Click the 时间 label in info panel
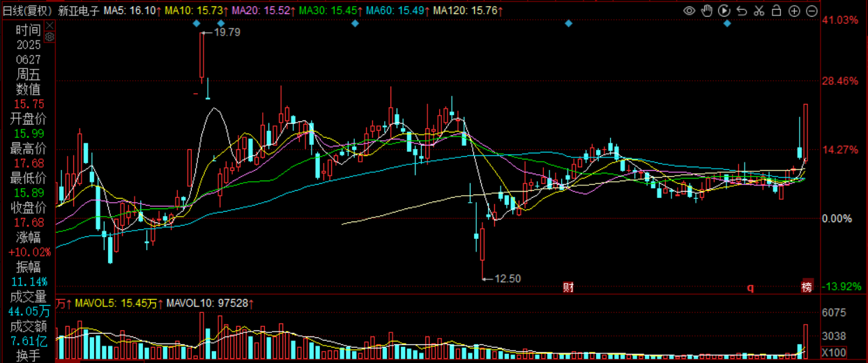This screenshot has width=868, height=363. tap(28, 30)
